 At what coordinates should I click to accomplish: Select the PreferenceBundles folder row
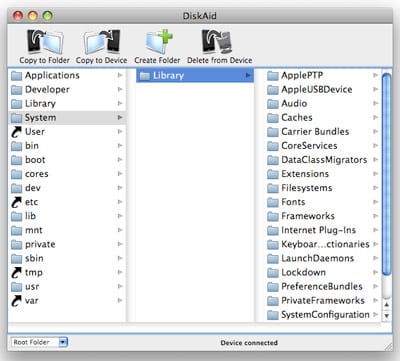click(x=323, y=287)
